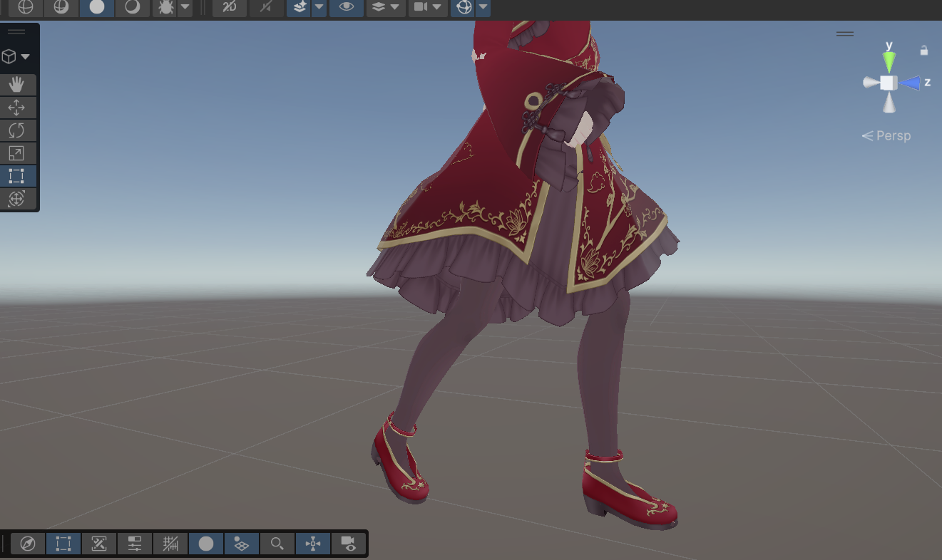Click the tools overlay grip handle
Screen dimensions: 942x560
pos(16,32)
